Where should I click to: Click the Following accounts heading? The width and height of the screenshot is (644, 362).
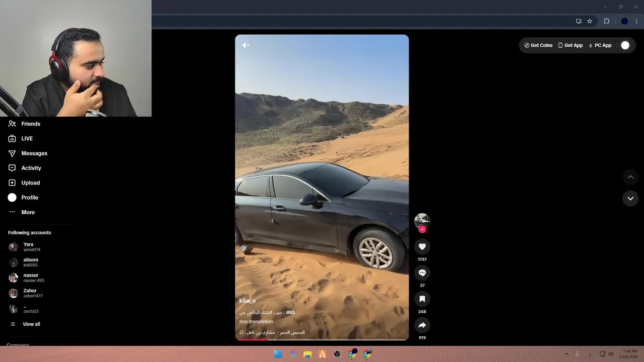click(x=30, y=233)
